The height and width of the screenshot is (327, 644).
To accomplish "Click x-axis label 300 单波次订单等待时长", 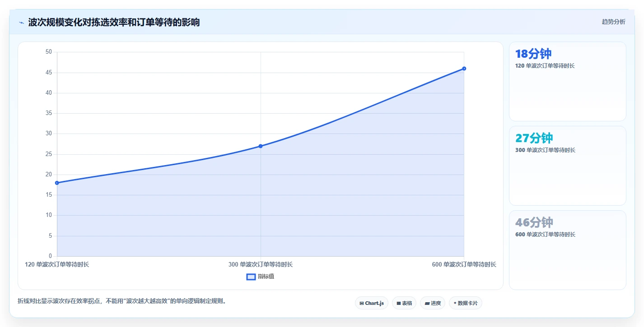I will (261, 265).
